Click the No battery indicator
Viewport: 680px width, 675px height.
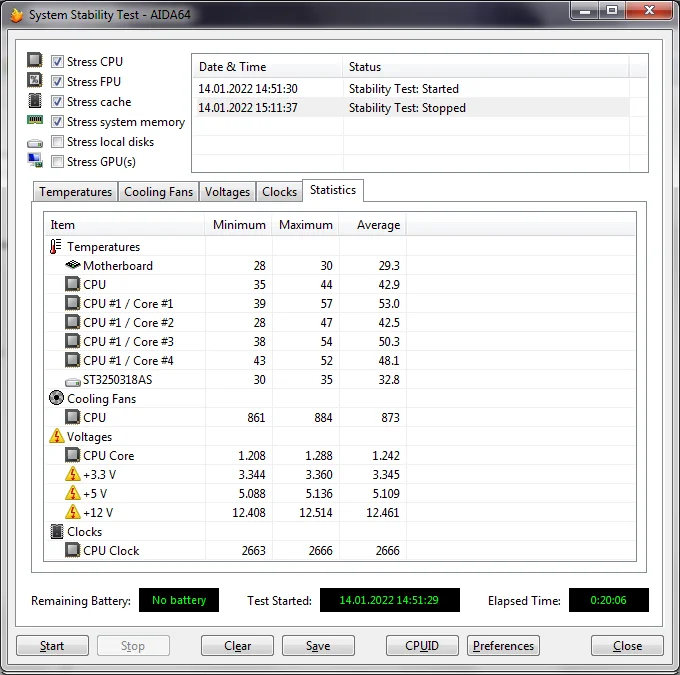179,600
